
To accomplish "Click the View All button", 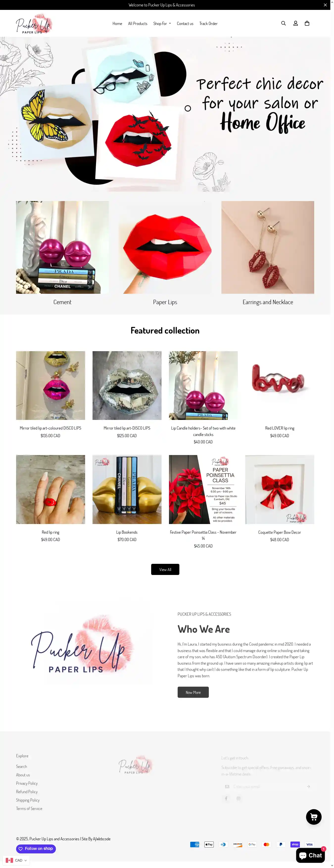I will 165,570.
